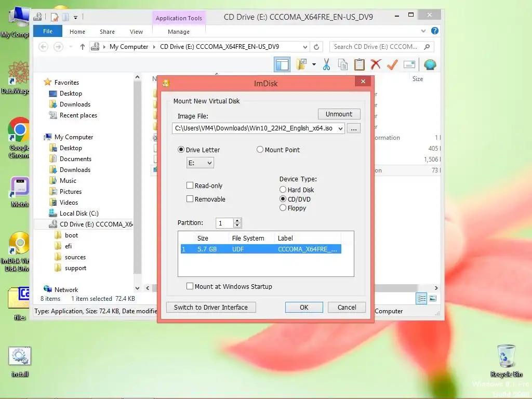Open the dropdown arrow next to New folder

pyautogui.click(x=314, y=64)
